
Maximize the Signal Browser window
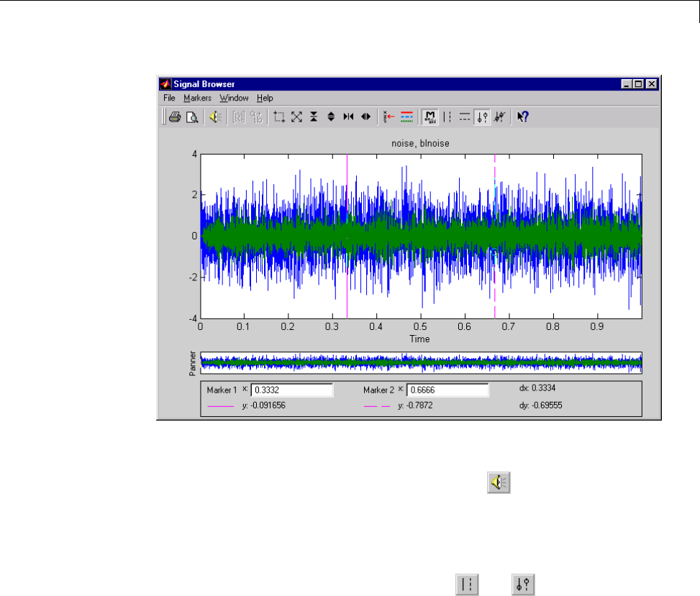coord(639,84)
